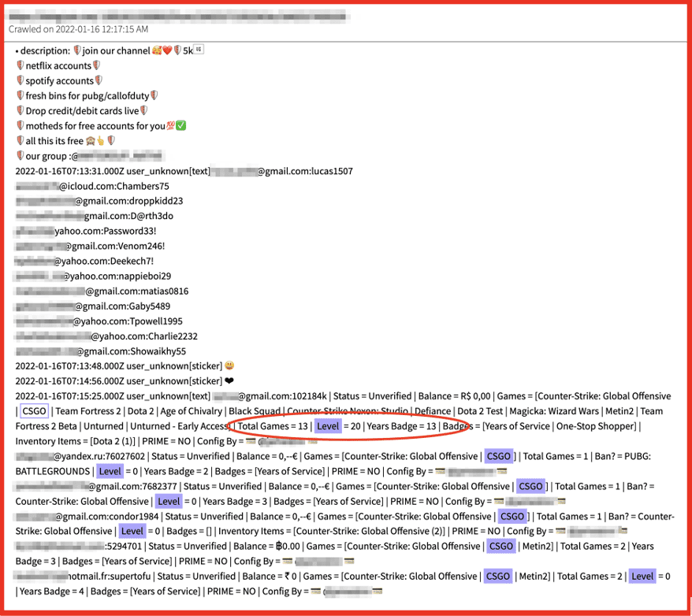Click the highlighted Level tag beside '= 20'

[328, 426]
